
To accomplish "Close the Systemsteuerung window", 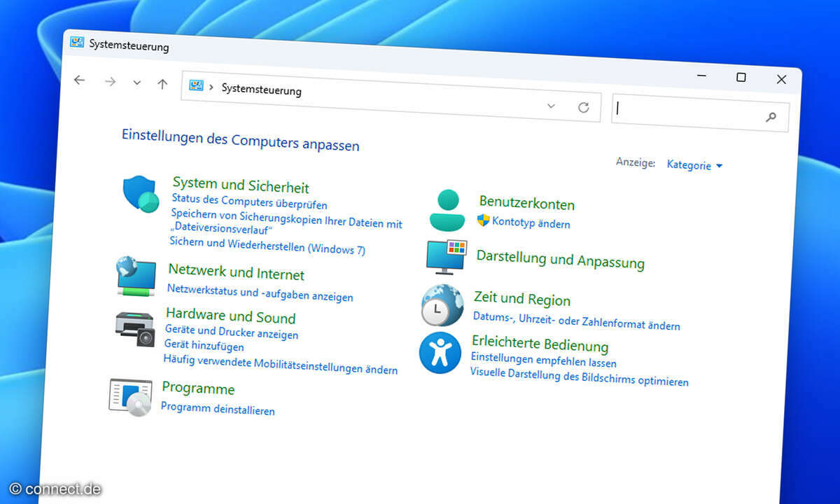I will [x=781, y=79].
